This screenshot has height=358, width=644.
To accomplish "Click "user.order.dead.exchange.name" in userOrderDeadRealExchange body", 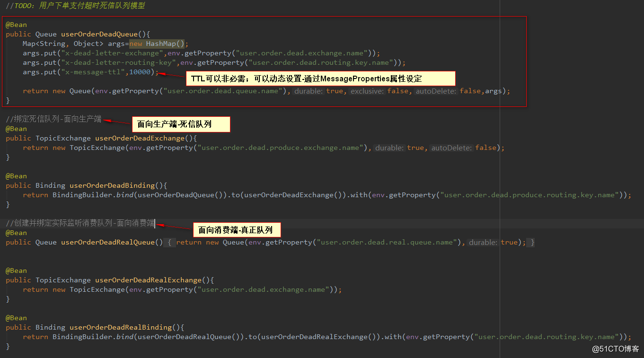I will pyautogui.click(x=264, y=289).
